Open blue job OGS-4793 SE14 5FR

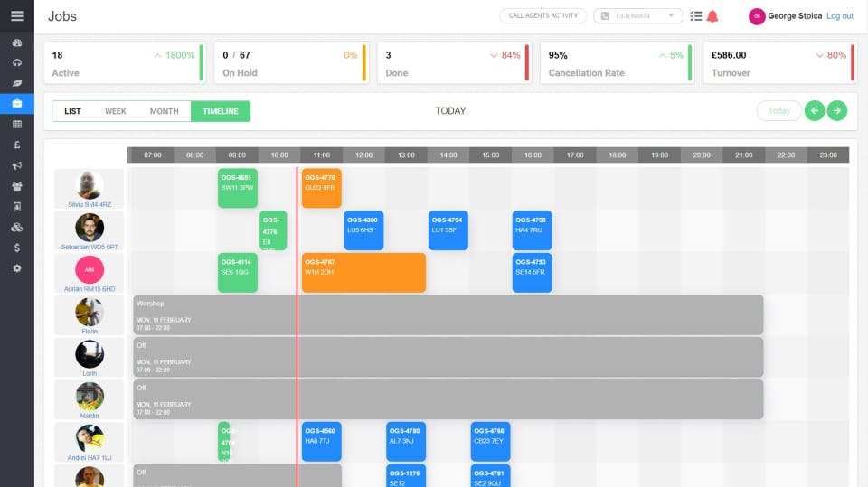(x=532, y=273)
